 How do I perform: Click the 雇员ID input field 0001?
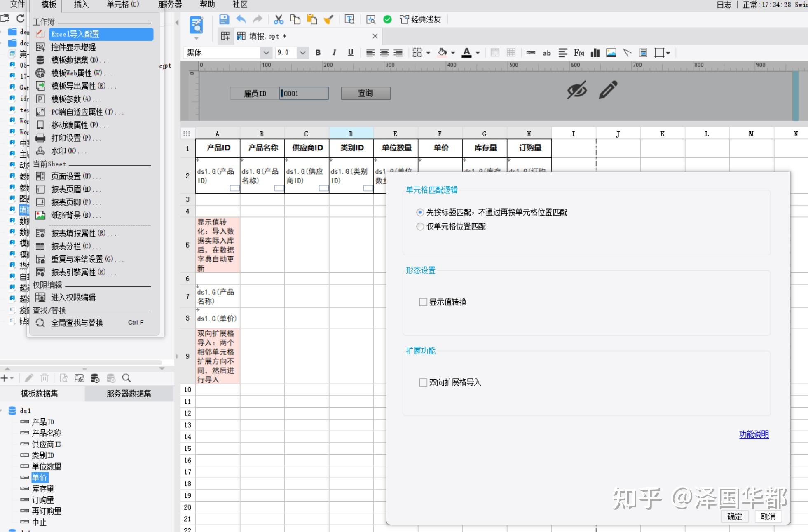point(304,93)
